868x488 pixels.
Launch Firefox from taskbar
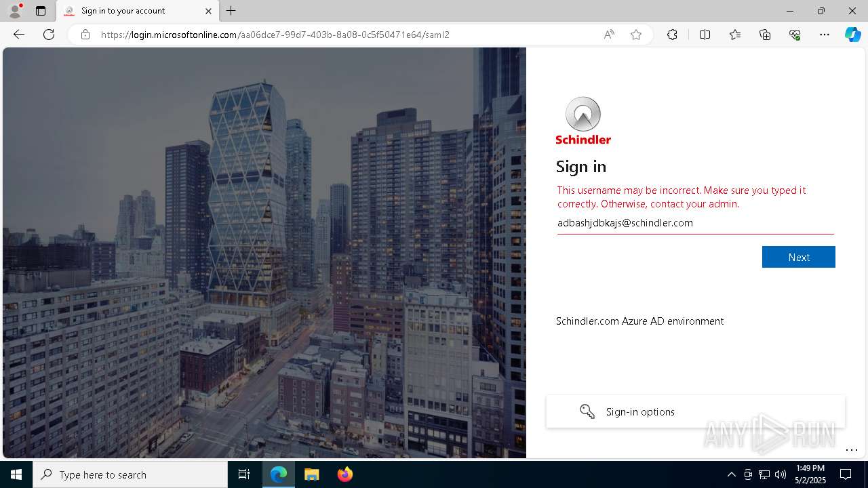[345, 474]
